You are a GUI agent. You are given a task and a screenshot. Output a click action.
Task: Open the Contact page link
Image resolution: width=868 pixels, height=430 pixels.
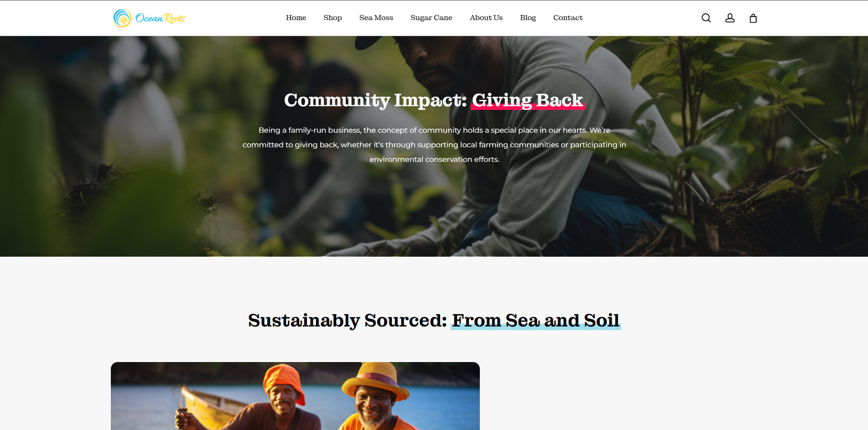click(x=568, y=18)
